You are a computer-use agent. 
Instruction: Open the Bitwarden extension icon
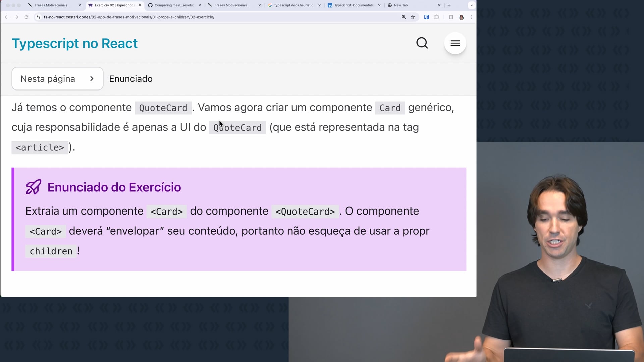(x=427, y=17)
